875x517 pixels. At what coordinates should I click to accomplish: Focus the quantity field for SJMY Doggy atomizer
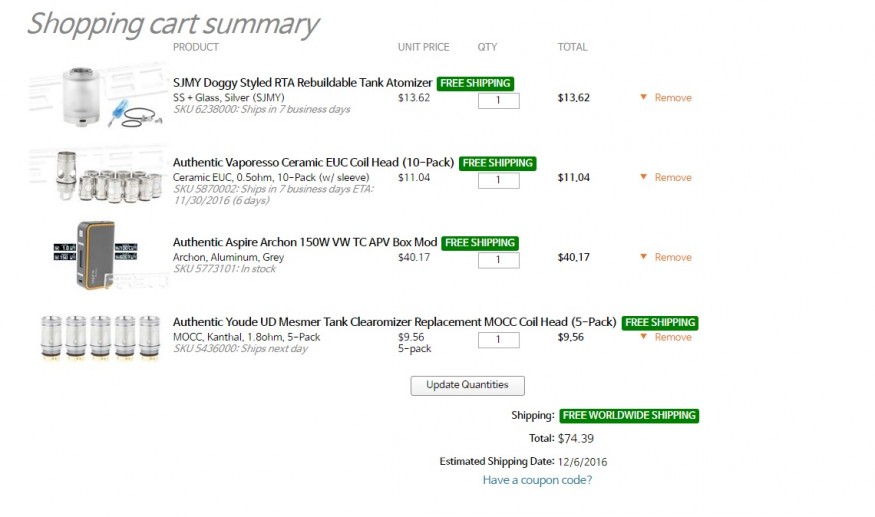pos(498,100)
